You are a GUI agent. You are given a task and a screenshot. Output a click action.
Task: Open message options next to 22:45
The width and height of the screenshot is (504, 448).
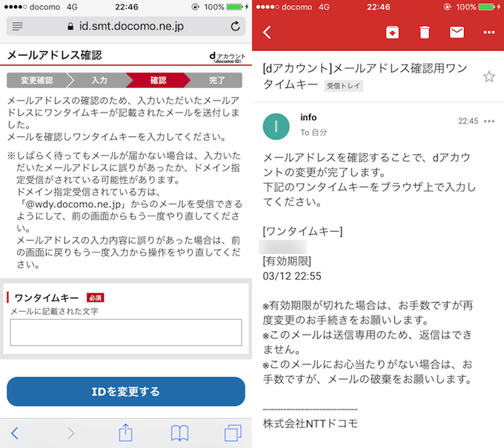pos(488,121)
